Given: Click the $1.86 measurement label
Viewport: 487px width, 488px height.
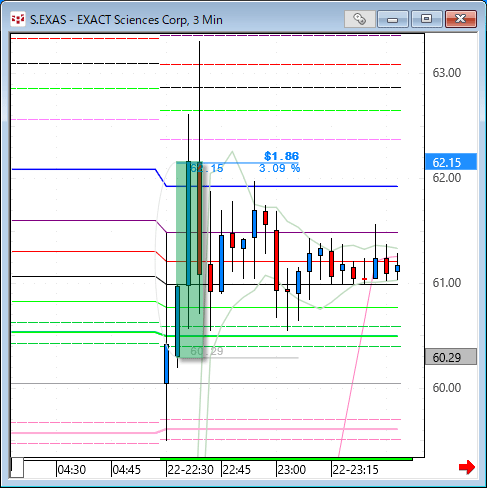Looking at the screenshot, I should [281, 156].
